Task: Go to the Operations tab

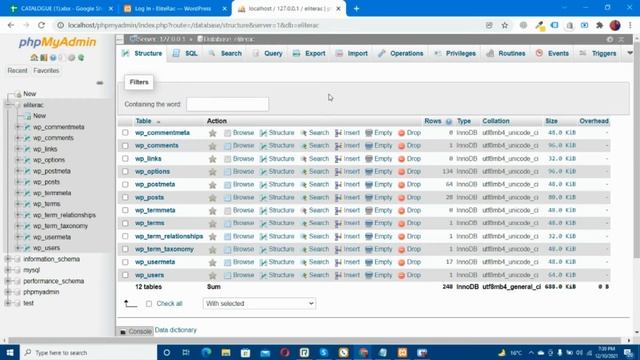Action: pos(401,53)
